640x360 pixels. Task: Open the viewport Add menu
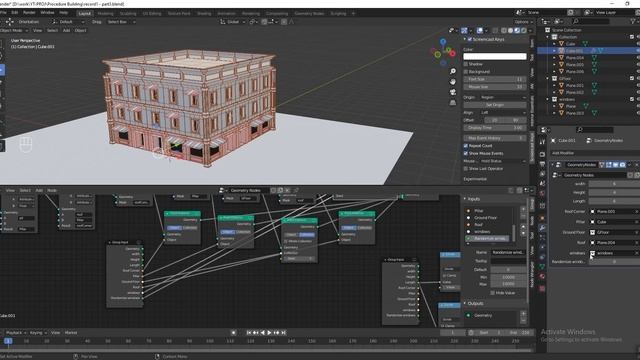pyautogui.click(x=66, y=30)
